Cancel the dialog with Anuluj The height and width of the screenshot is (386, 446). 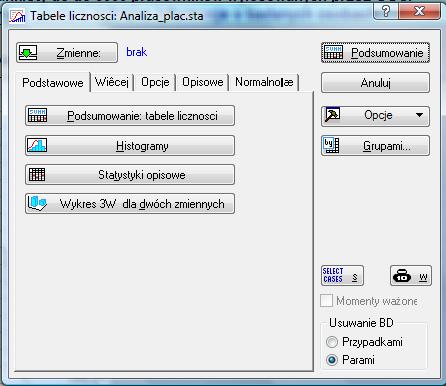tap(375, 83)
